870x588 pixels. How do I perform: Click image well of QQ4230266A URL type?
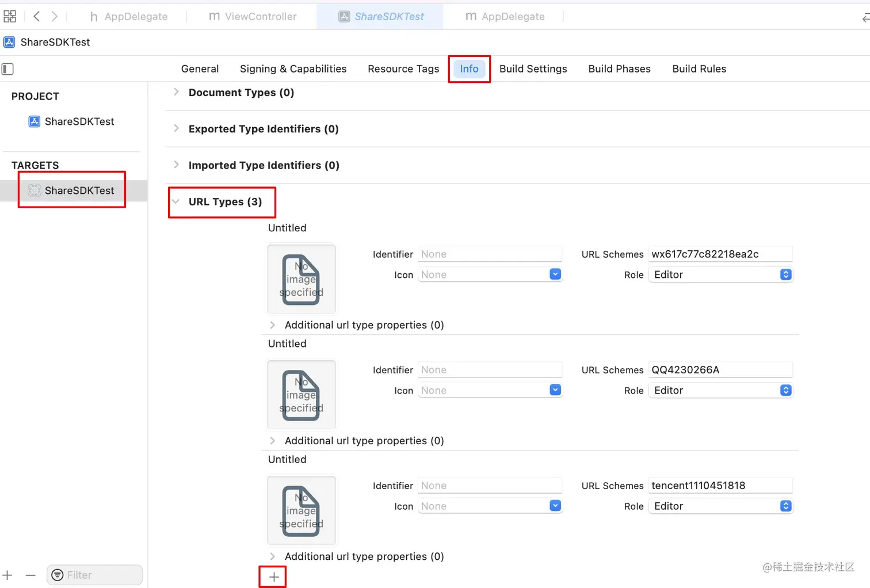point(301,395)
